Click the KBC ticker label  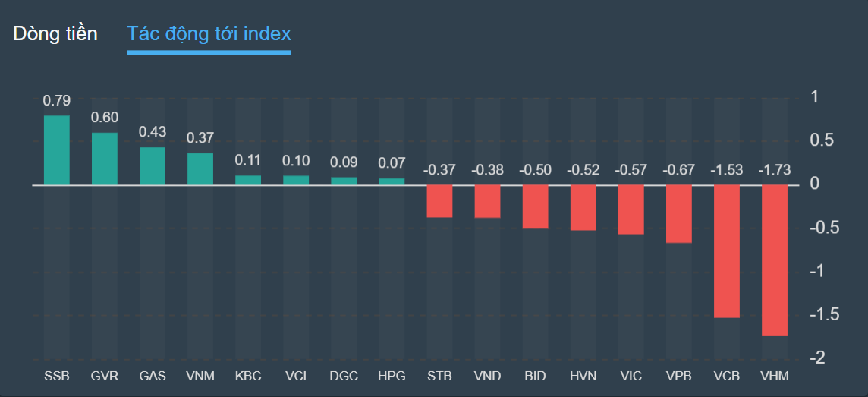(x=248, y=376)
